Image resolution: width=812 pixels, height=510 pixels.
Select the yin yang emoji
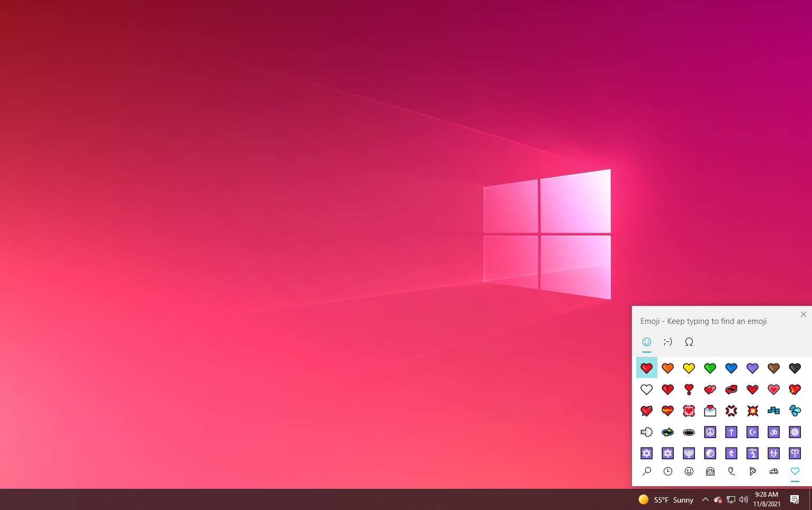coord(710,453)
